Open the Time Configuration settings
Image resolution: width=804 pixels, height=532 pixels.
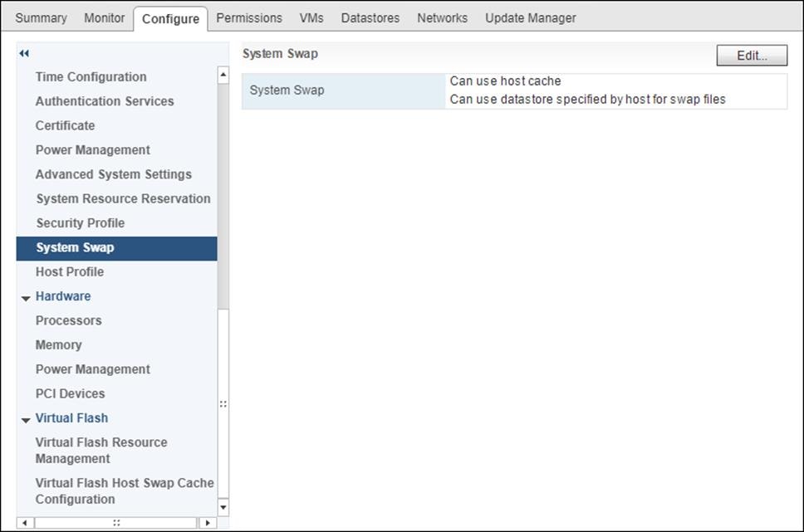91,76
